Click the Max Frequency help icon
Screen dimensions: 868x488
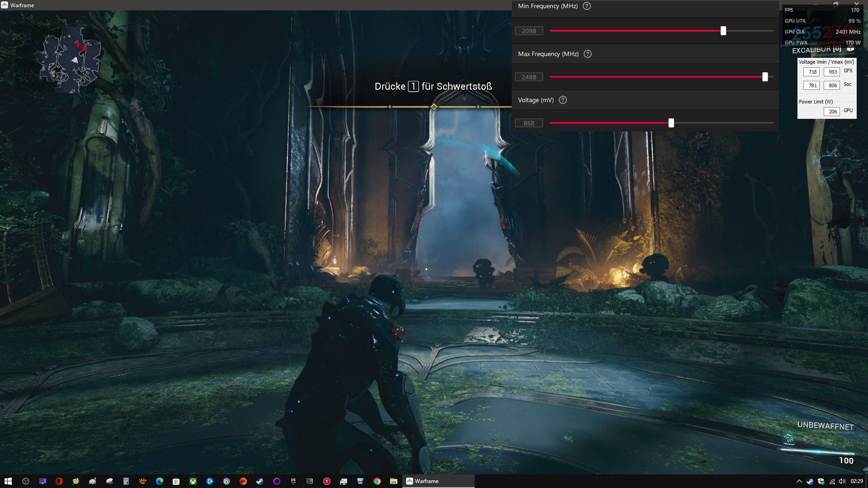(x=588, y=54)
